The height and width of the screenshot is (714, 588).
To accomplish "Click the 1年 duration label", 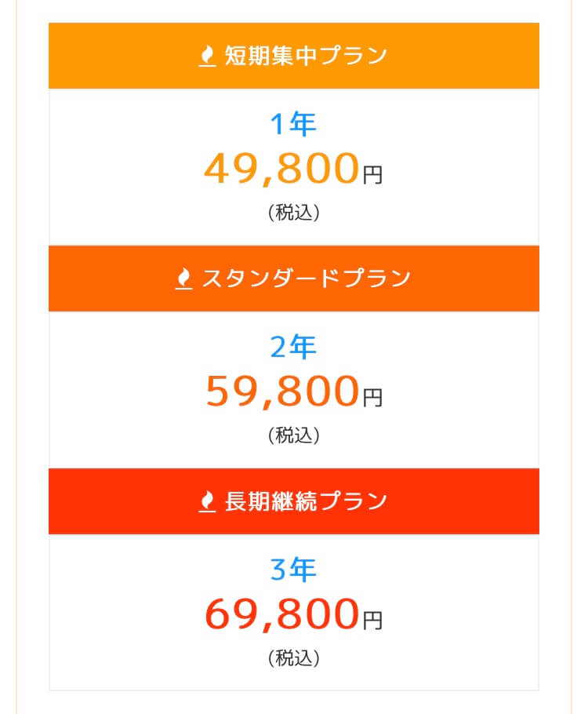I will [293, 124].
